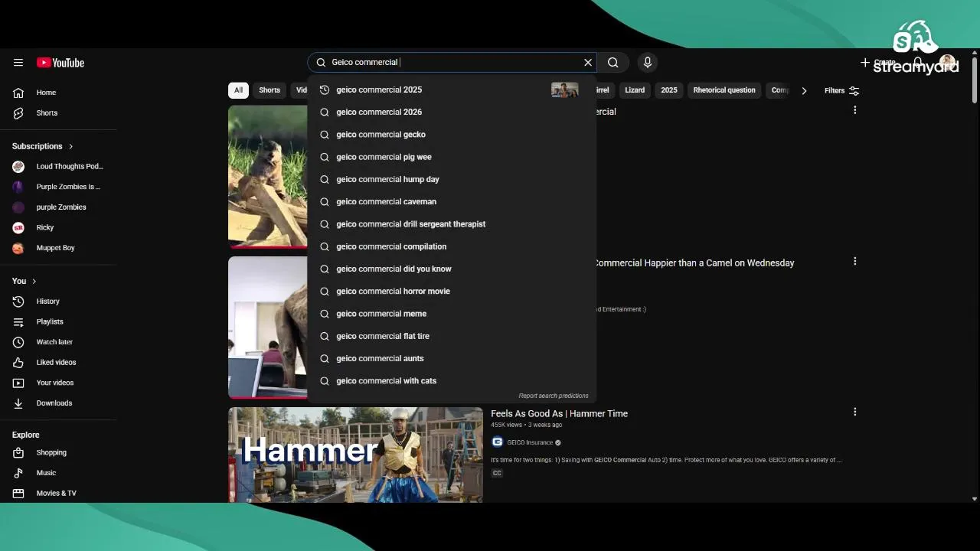Click Report search predictions link
Screen dimensions: 980x551
point(554,396)
